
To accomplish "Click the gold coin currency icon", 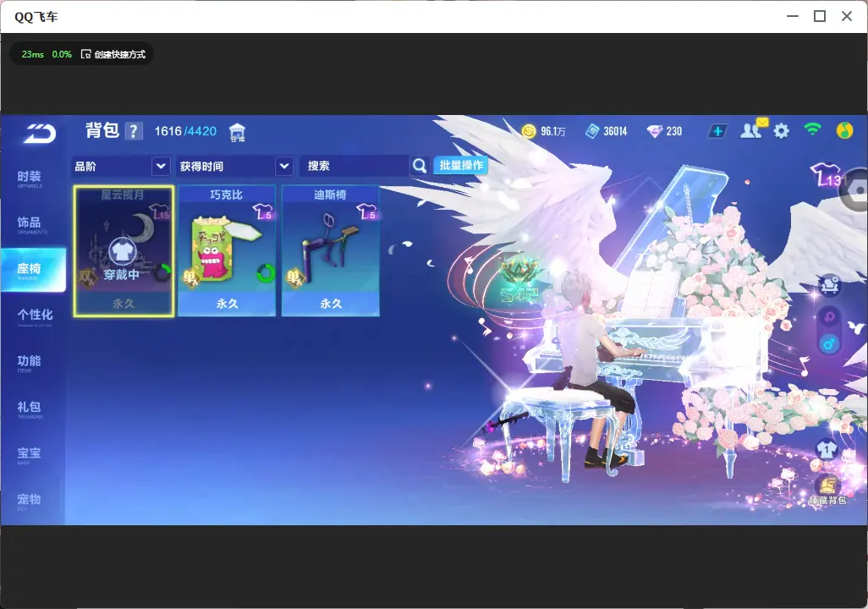I will click(x=530, y=131).
